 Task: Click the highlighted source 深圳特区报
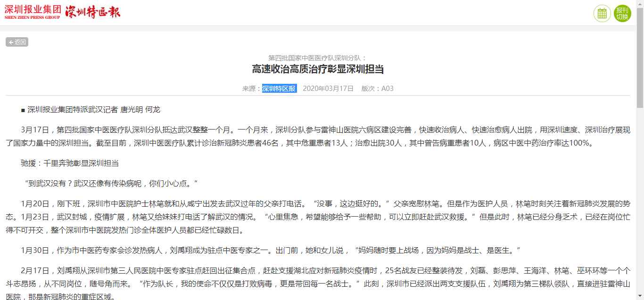click(279, 89)
